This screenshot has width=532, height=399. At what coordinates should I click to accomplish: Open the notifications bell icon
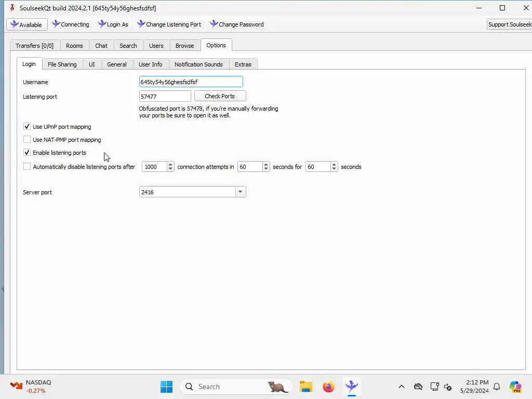coord(497,387)
